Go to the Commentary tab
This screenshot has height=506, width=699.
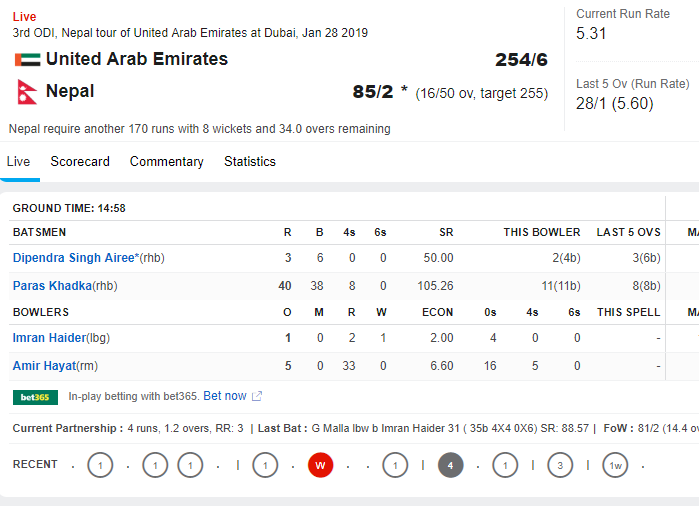(x=166, y=162)
